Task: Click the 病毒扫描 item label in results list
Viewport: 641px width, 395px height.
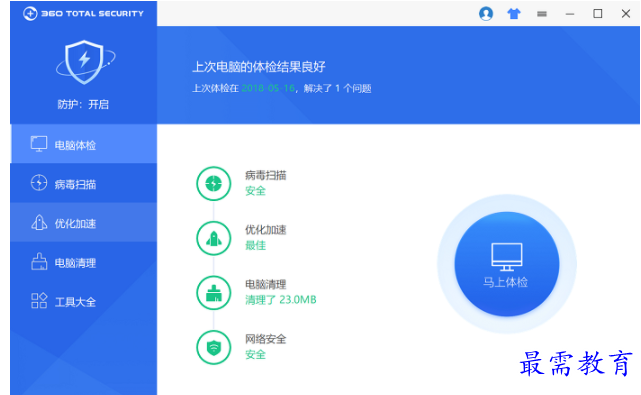Action: 265,175
